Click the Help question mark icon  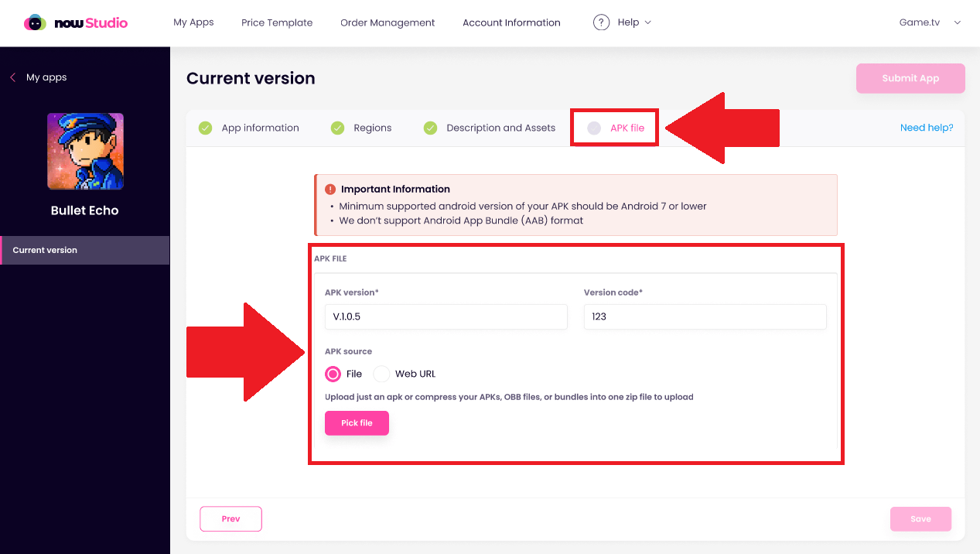601,22
